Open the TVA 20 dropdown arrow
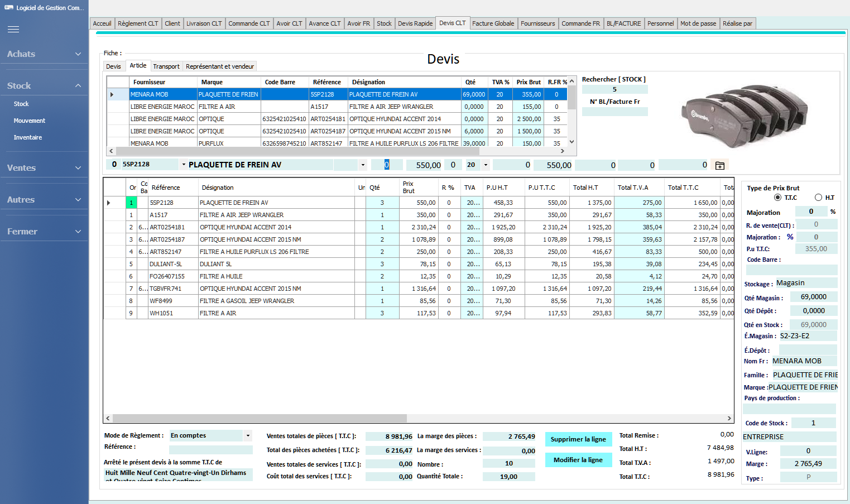The image size is (850, 504). tap(486, 165)
